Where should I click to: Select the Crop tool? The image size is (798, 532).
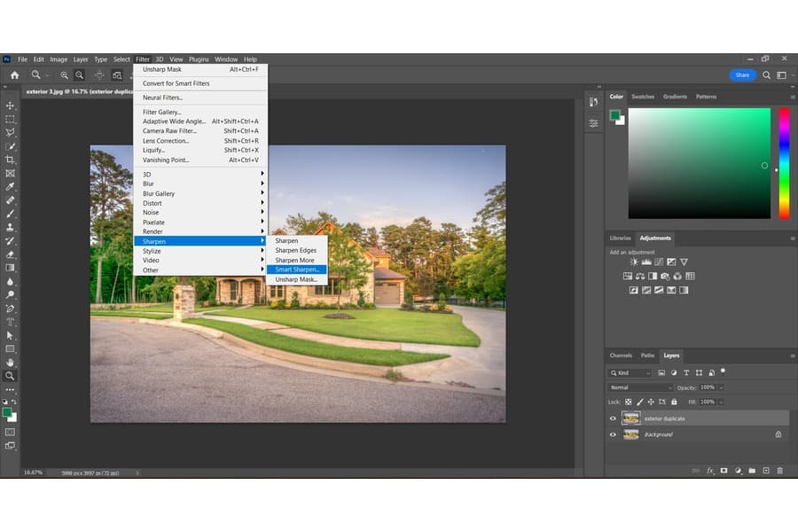[x=10, y=160]
